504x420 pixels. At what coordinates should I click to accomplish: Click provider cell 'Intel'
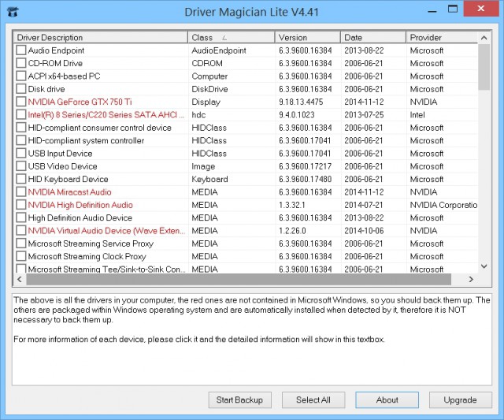417,115
